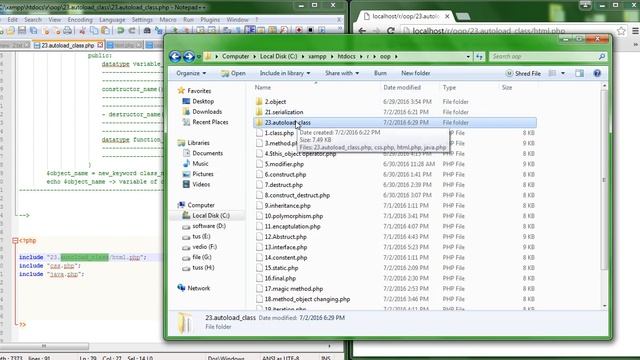Screen dimensions: 640x360
Task: Open Notepad++ Plugins menu
Action: tap(210, 20)
